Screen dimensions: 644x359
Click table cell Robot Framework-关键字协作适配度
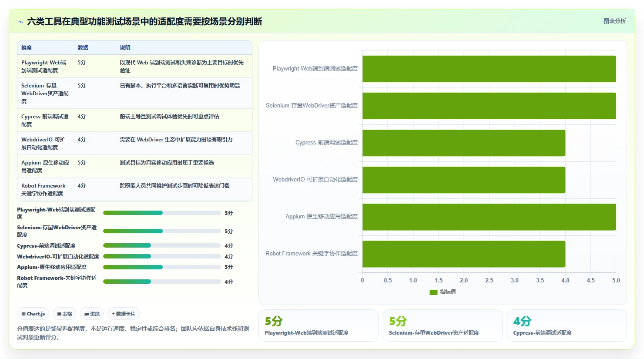click(x=45, y=189)
